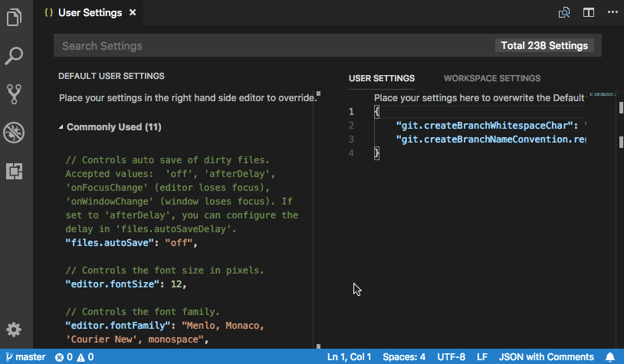Click the notifications bell in status bar
This screenshot has height=364, width=624.
[x=610, y=357]
